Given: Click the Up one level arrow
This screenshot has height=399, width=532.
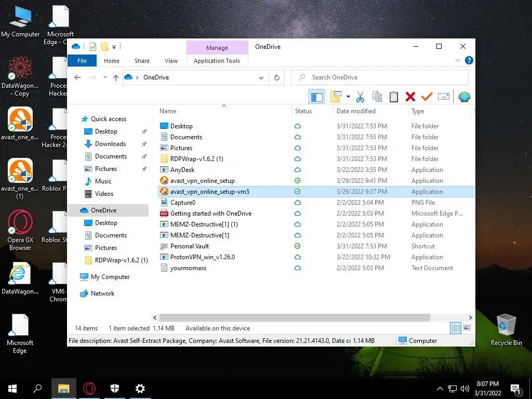Looking at the screenshot, I should pyautogui.click(x=116, y=78).
